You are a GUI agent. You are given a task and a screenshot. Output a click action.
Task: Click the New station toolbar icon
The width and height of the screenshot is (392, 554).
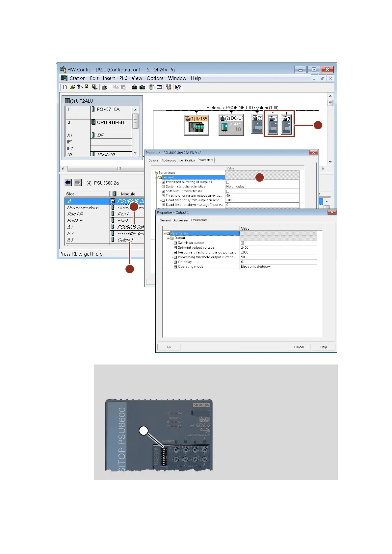click(x=65, y=87)
